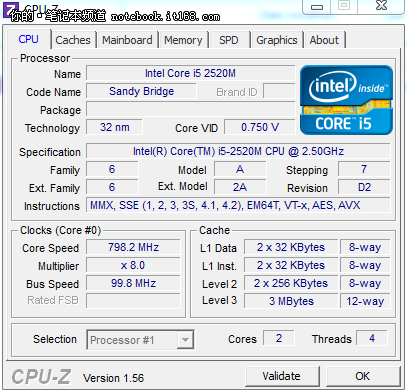Click the CPU-Z app icon in title bar
The image size is (407, 392).
point(11,9)
